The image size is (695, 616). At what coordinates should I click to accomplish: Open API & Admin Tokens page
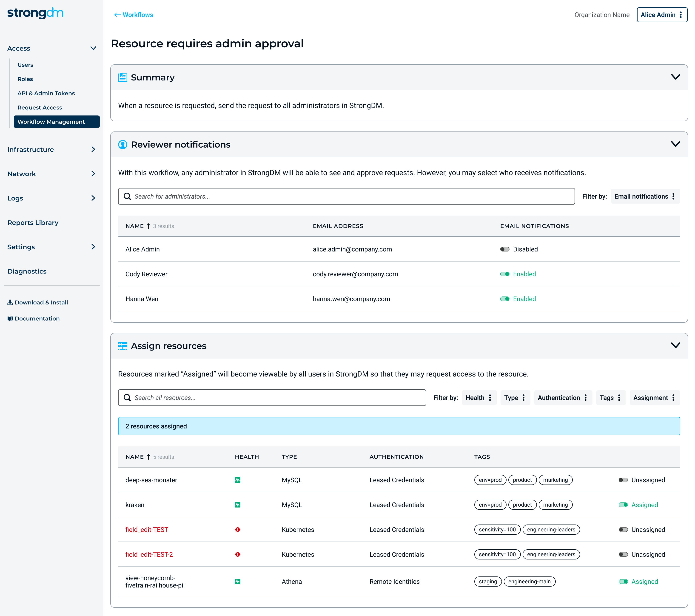point(46,93)
